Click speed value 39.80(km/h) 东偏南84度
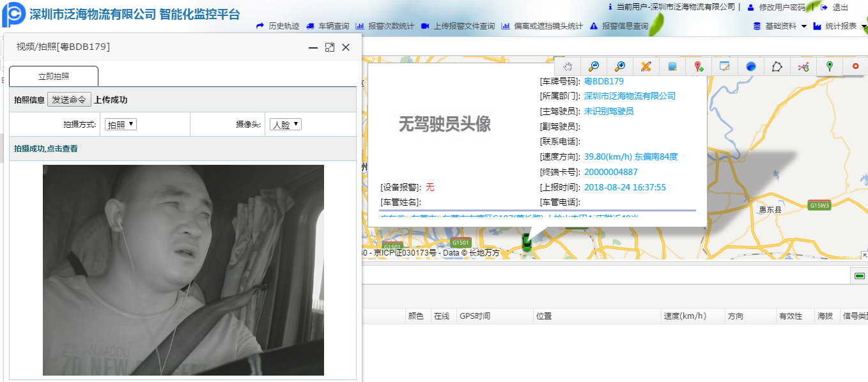This screenshot has width=868, height=382. [x=631, y=157]
